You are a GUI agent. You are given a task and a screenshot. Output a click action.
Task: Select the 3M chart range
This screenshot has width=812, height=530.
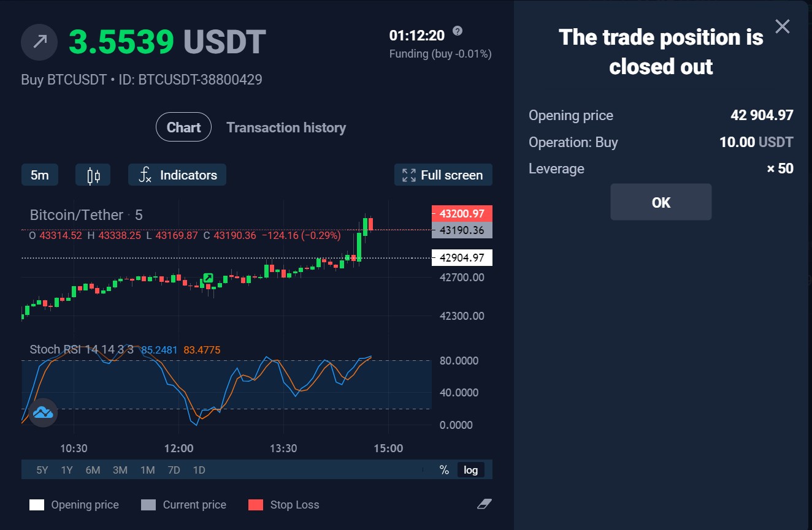point(120,470)
